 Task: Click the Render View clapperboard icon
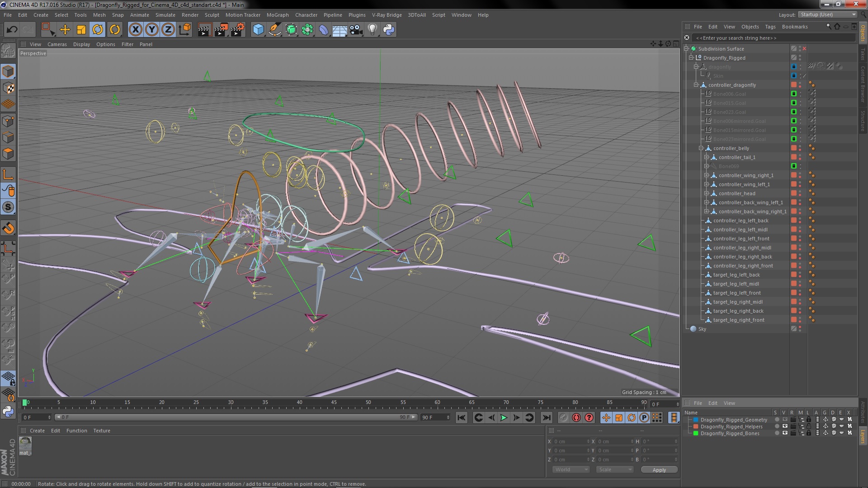point(204,30)
